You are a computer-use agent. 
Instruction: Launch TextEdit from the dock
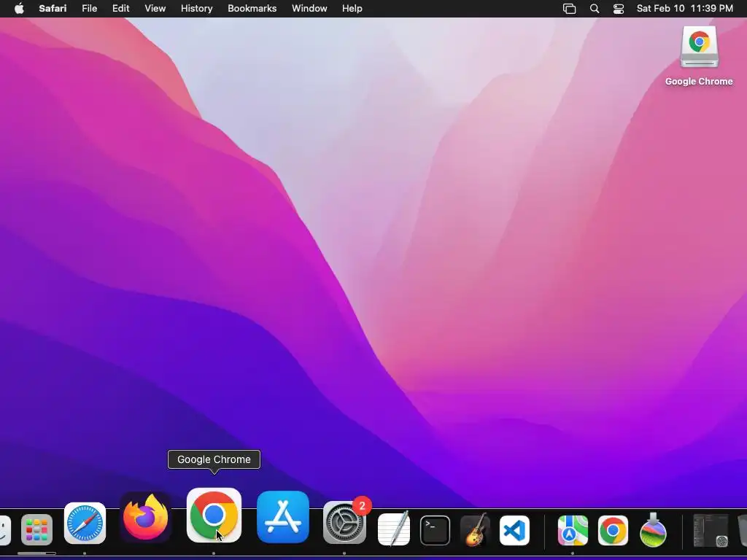coord(393,529)
